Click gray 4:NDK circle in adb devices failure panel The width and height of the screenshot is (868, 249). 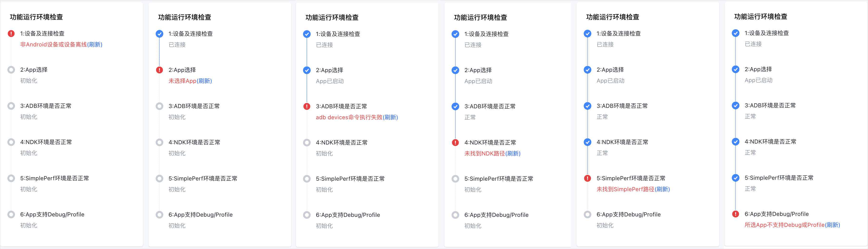coord(307,142)
